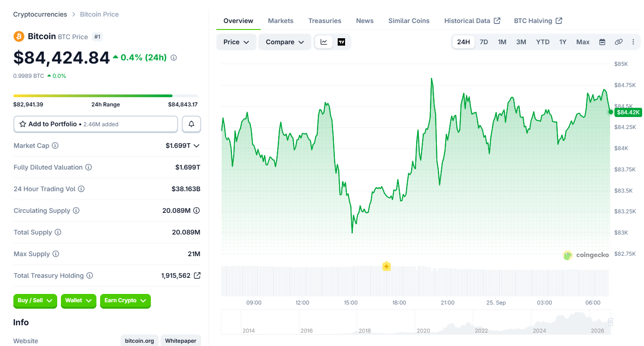Click the 24h Range progress bar

[x=106, y=96]
